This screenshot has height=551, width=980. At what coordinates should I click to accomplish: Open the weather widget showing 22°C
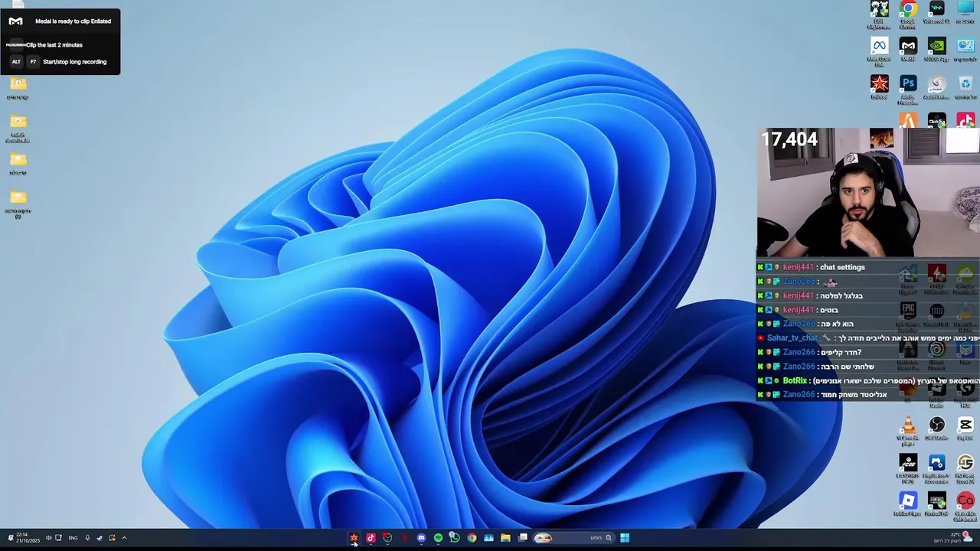click(953, 538)
